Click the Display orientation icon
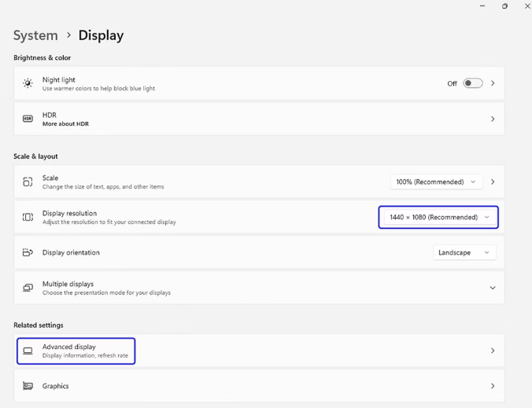The image size is (532, 408). point(28,252)
